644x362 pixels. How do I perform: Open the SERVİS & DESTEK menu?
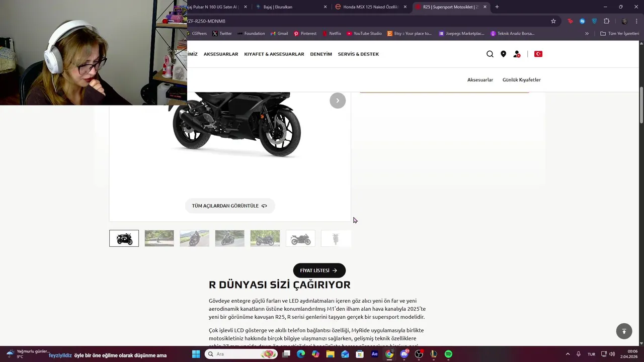(x=358, y=54)
